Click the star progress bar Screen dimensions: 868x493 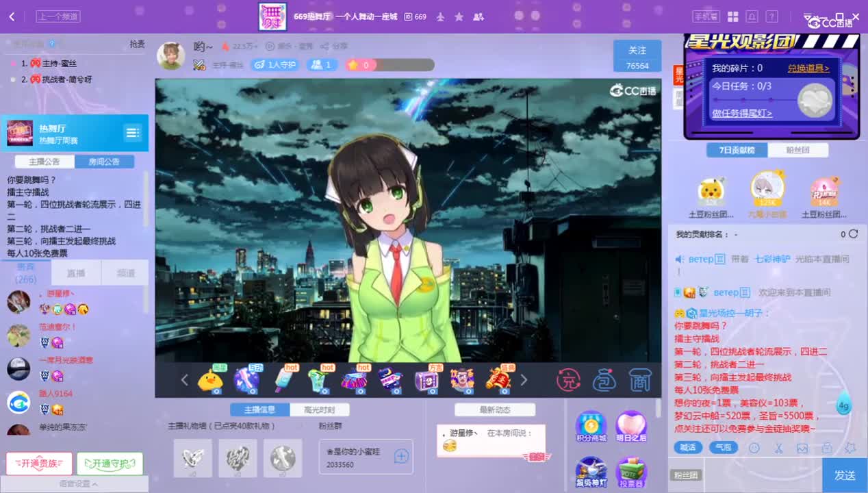pyautogui.click(x=390, y=64)
